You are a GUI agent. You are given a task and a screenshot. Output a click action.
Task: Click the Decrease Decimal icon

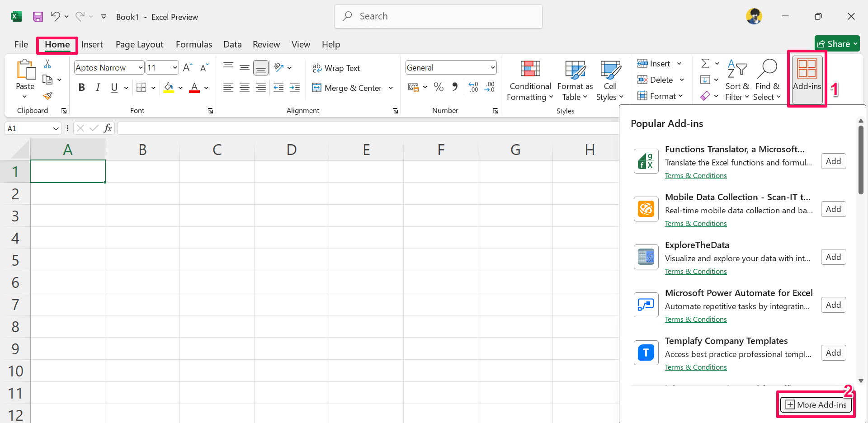click(490, 87)
